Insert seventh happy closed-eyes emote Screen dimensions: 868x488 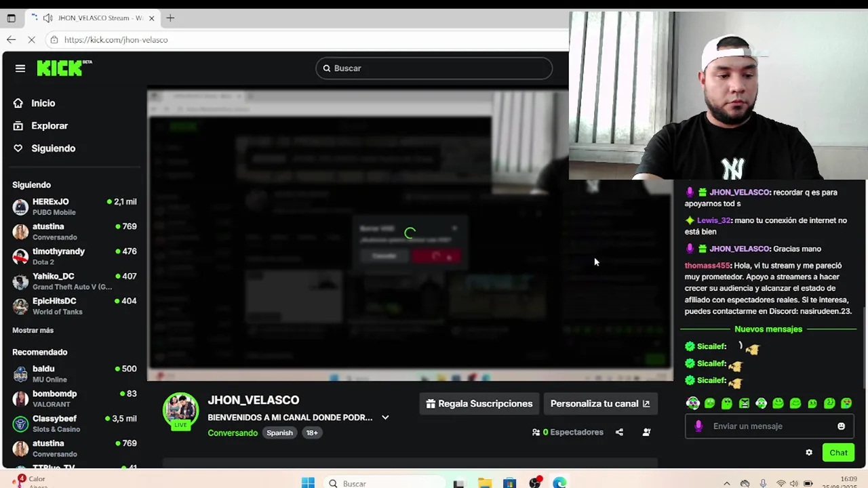tap(795, 403)
